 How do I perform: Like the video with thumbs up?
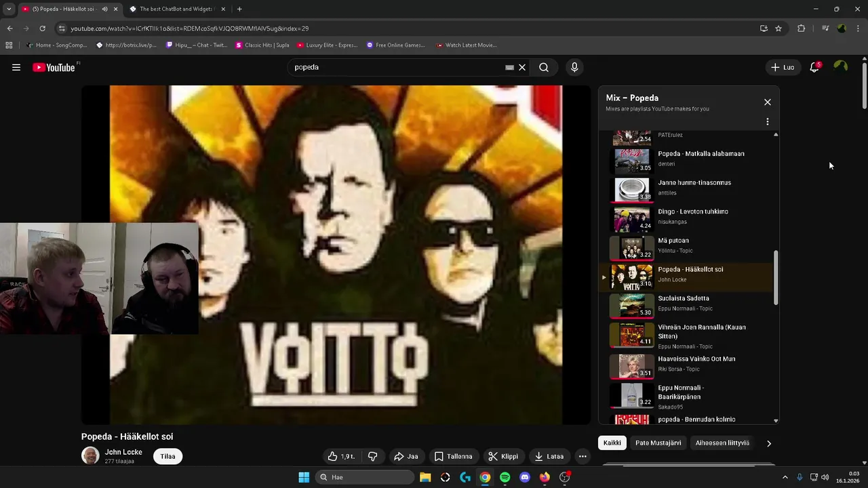(342, 456)
